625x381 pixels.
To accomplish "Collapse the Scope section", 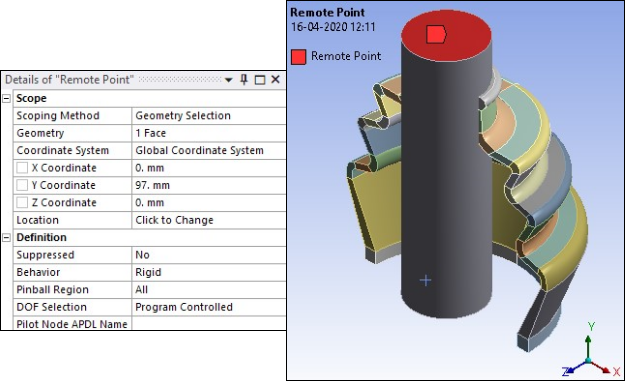I will point(6,98).
